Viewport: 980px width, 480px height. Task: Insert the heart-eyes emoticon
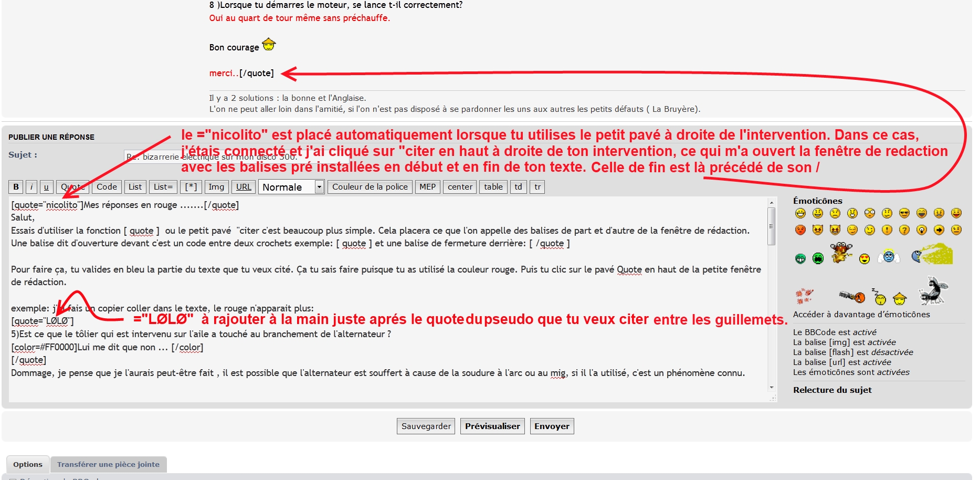[865, 258]
